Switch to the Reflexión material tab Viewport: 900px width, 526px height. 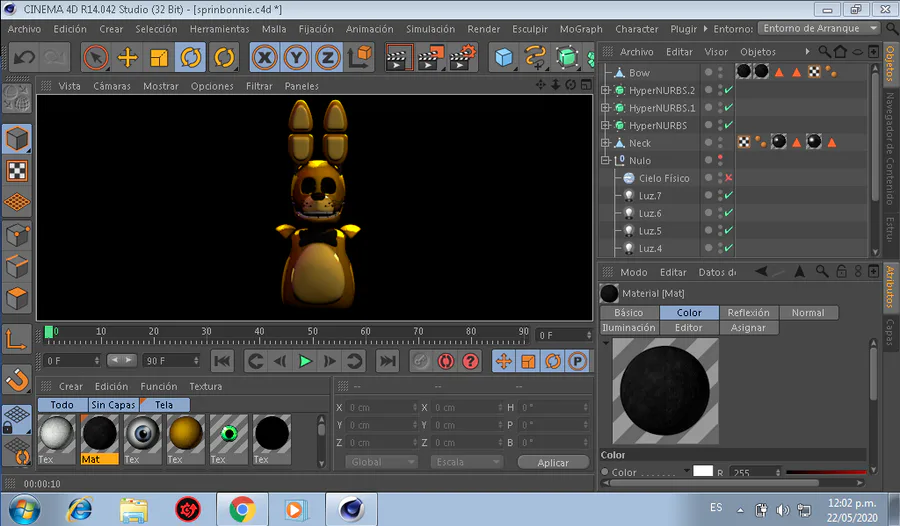(x=748, y=313)
